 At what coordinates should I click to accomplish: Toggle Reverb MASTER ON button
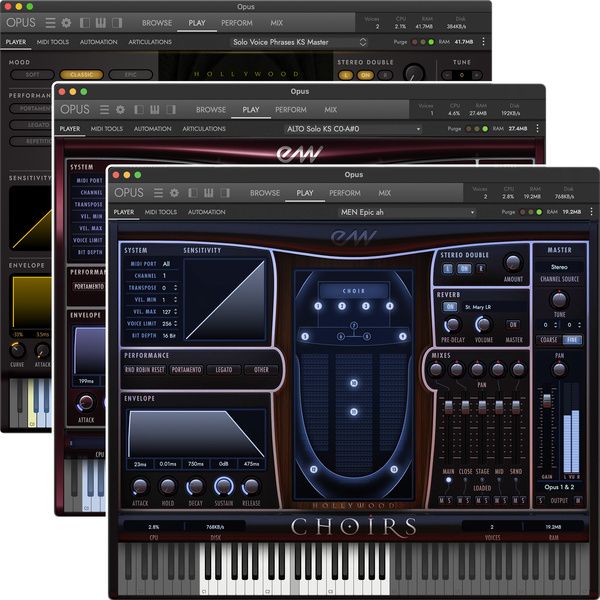513,324
